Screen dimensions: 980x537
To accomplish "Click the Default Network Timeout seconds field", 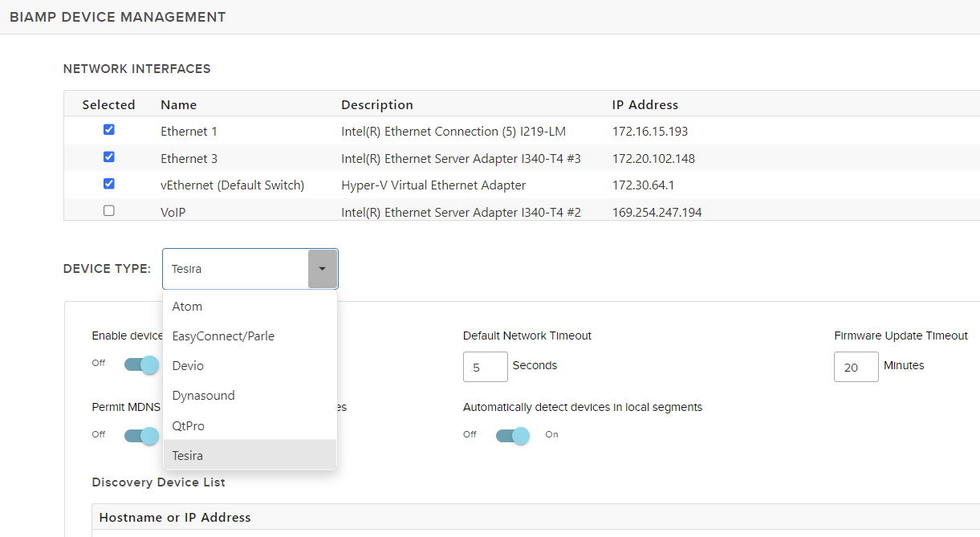I will click(486, 367).
